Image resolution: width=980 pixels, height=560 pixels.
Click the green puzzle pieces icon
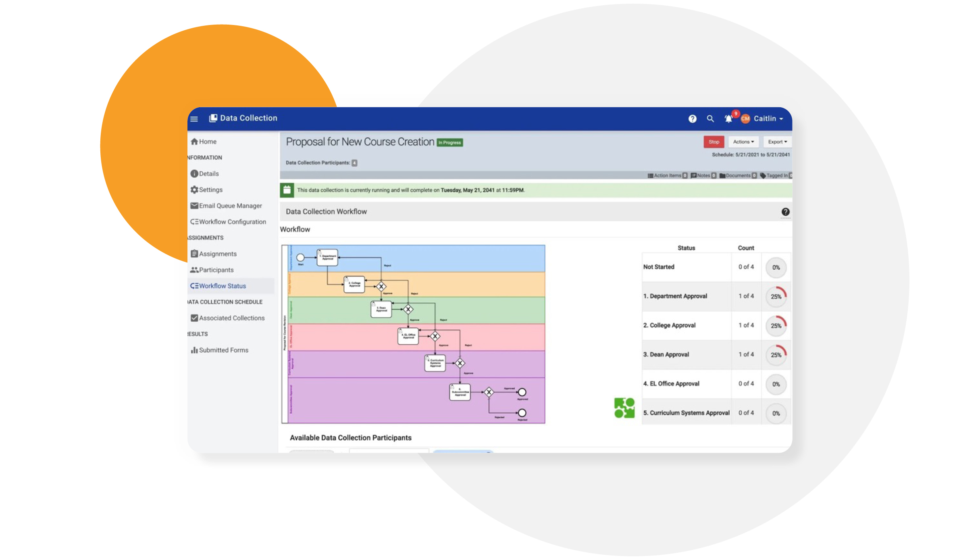pos(624,408)
